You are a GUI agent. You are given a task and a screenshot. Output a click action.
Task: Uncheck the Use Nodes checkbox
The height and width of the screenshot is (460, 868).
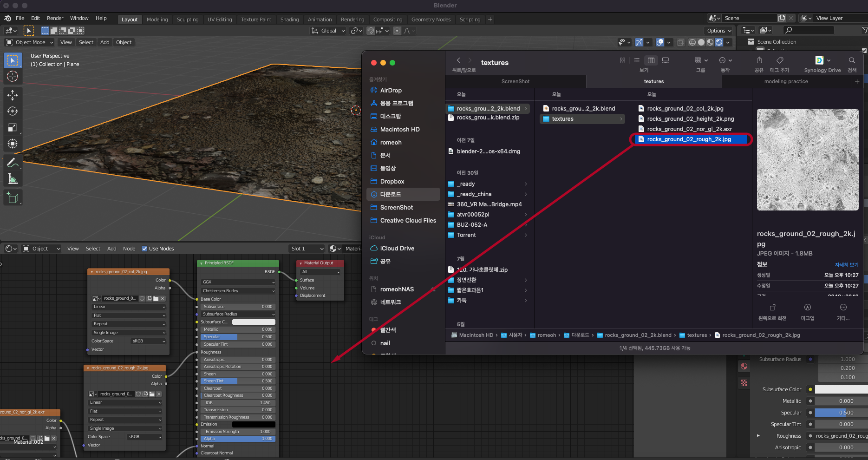click(144, 249)
